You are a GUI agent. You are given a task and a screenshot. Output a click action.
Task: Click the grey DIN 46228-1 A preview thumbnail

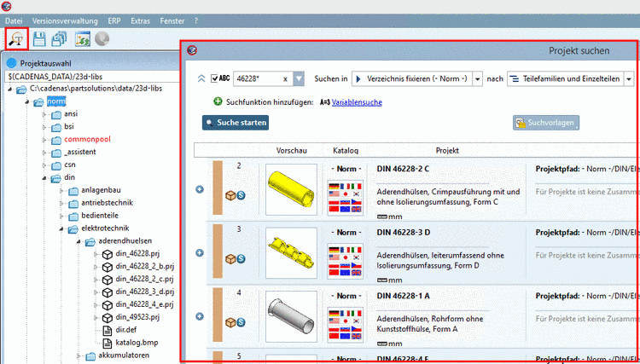point(292,316)
